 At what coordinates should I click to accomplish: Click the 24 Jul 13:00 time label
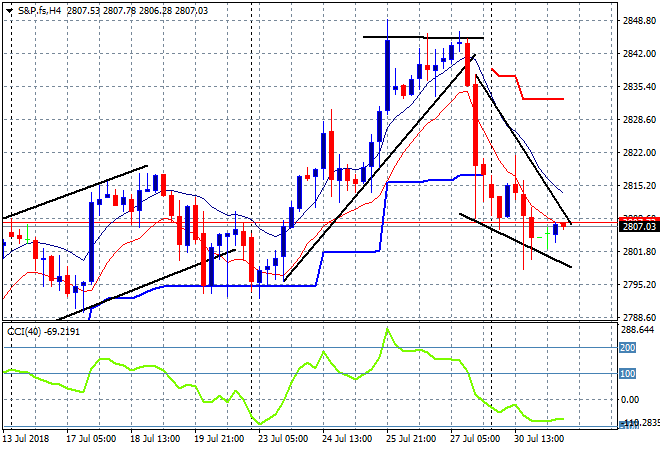click(x=347, y=439)
